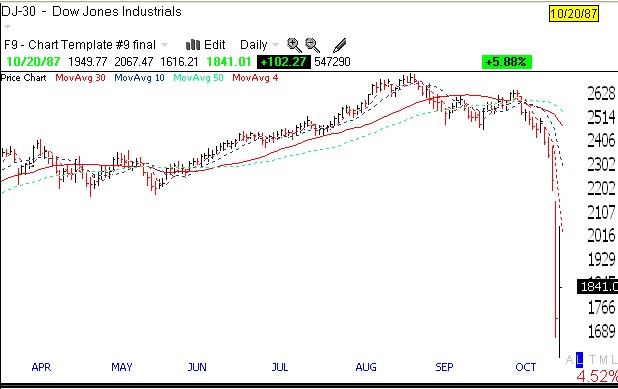
Task: Click the 1766 price axis label
Action: pyautogui.click(x=601, y=307)
